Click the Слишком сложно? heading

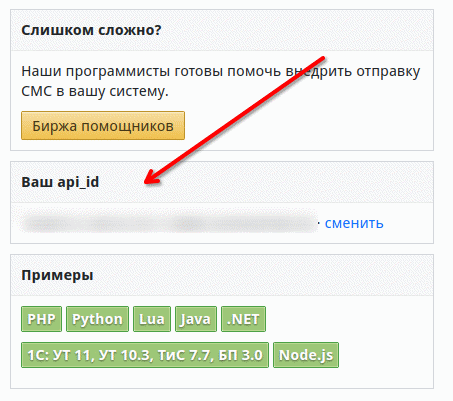(91, 30)
